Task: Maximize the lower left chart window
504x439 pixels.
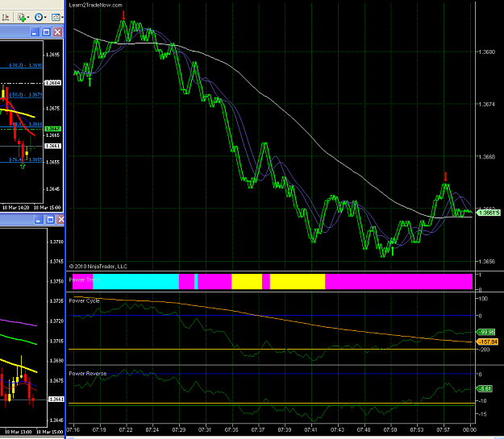Action: (50, 220)
